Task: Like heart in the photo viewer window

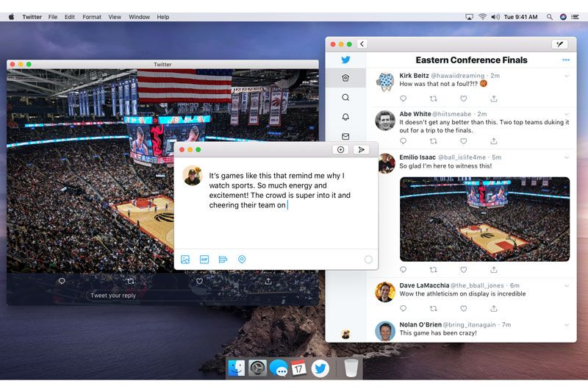Action: point(199,281)
